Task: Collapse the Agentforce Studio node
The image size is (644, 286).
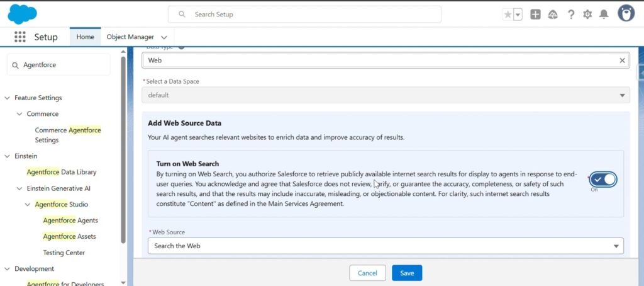Action: tap(28, 205)
